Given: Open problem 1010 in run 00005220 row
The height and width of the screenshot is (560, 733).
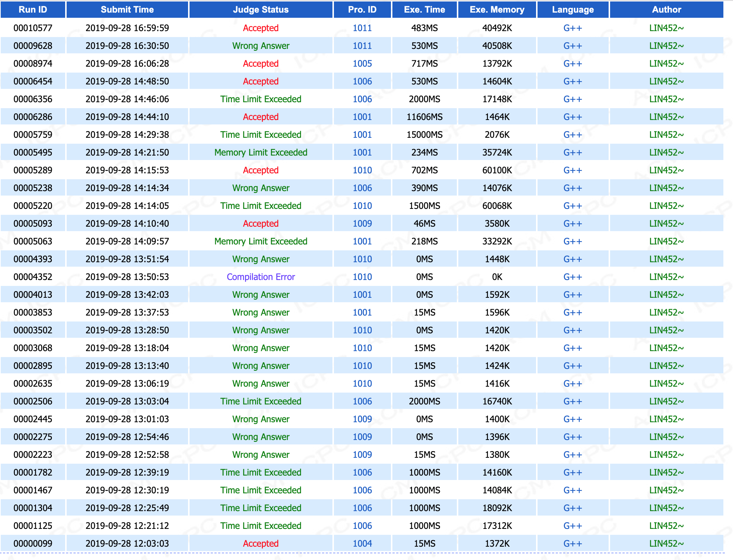Looking at the screenshot, I should pyautogui.click(x=362, y=206).
